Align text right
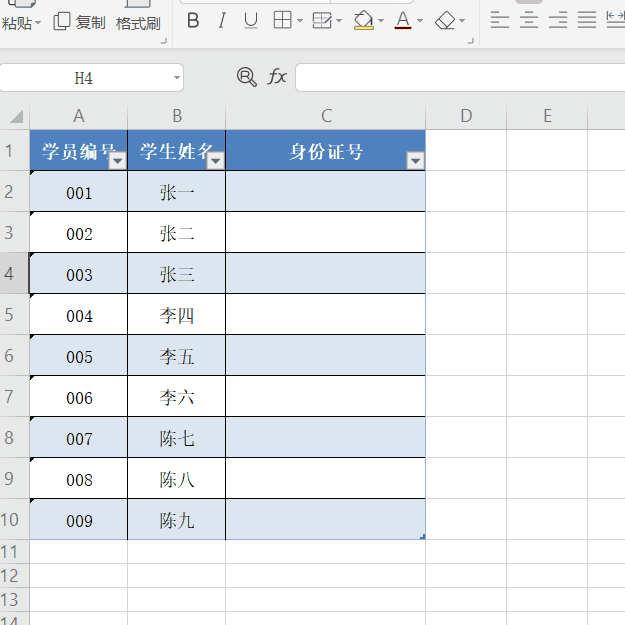 pyautogui.click(x=558, y=20)
